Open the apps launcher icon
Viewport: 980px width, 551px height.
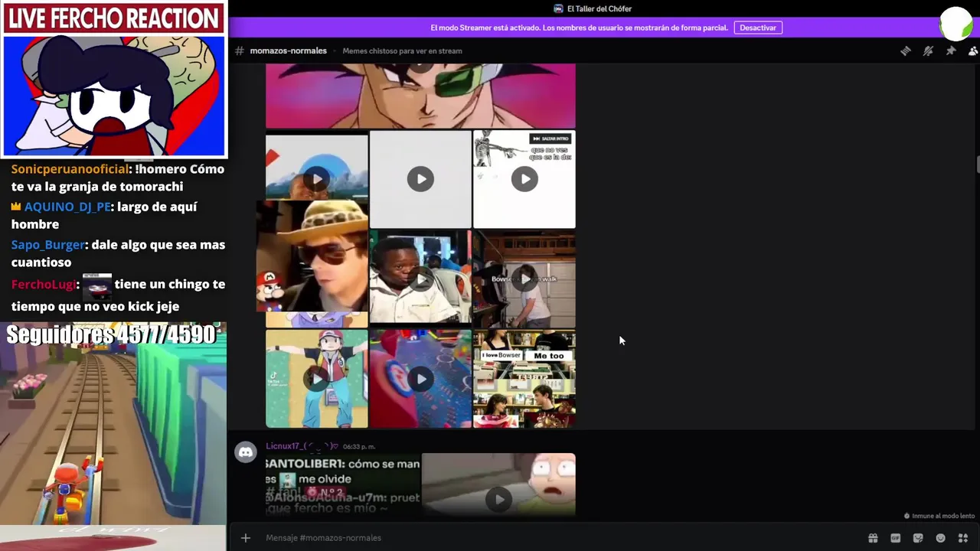click(x=964, y=538)
